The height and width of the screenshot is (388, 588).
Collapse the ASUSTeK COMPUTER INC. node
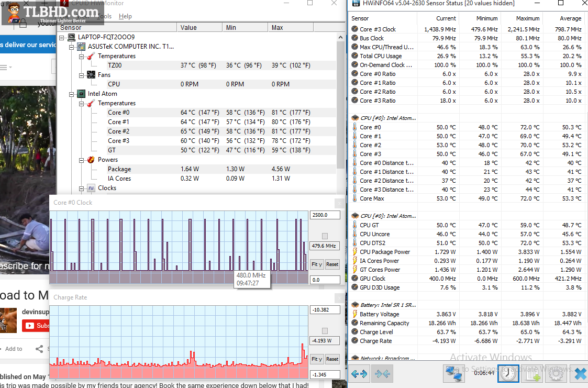click(72, 47)
